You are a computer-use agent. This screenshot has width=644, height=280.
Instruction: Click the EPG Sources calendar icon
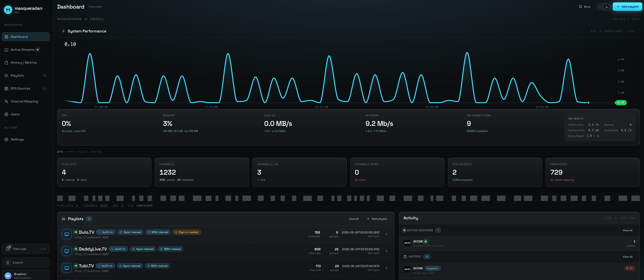click(6, 88)
